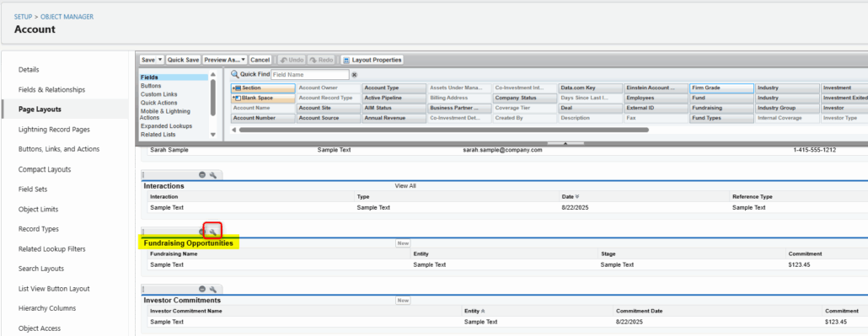Screen dimensions: 868x336
Task: Open Object Limits in sidebar
Action: [x=38, y=209]
